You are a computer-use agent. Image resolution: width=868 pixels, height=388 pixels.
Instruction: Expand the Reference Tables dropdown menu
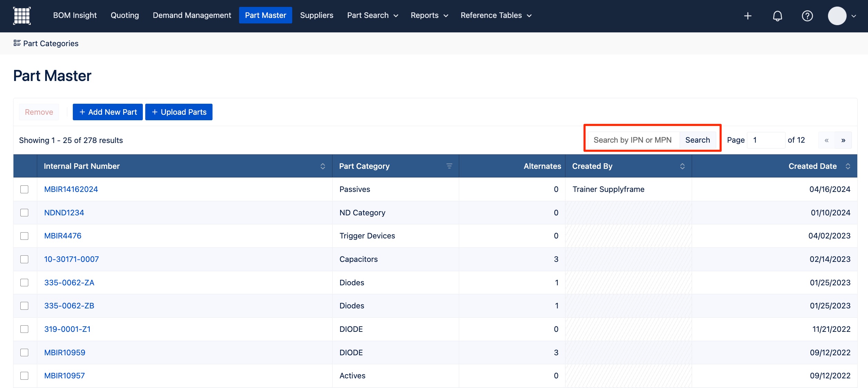496,16
